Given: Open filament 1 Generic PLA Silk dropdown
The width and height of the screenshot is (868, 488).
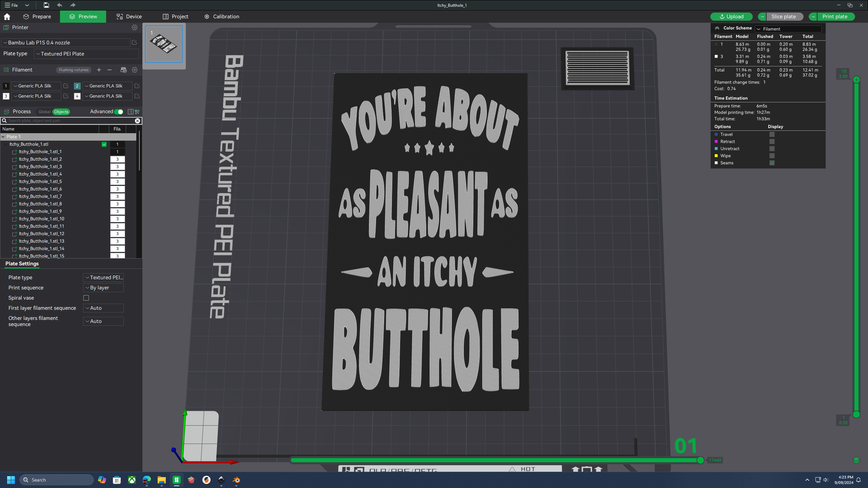Looking at the screenshot, I should [36, 86].
